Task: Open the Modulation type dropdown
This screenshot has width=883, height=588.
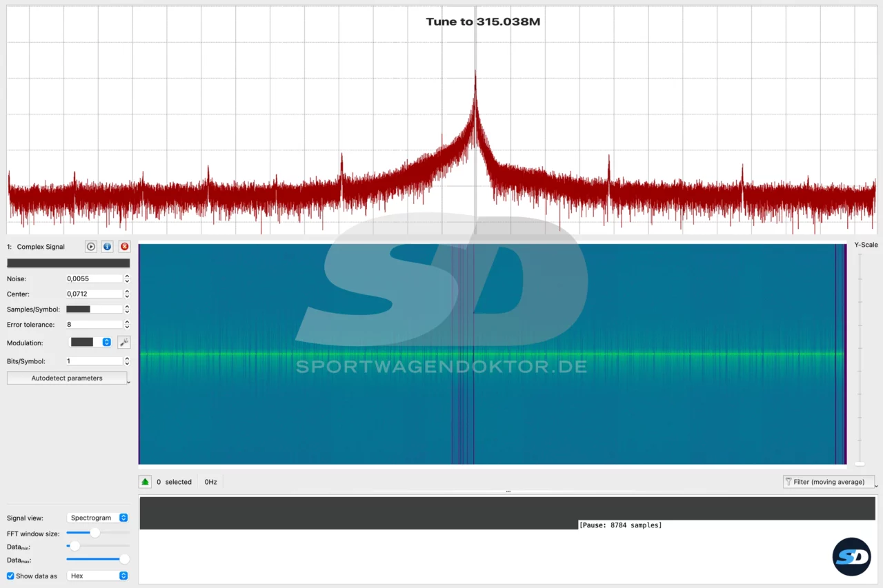Action: 90,342
